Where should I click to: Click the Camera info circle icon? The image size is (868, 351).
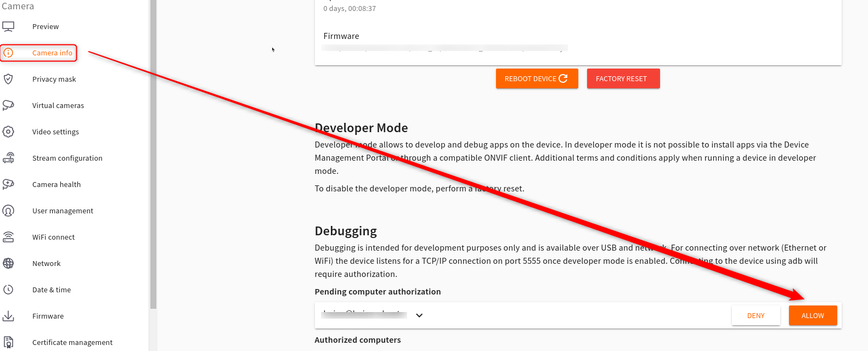8,53
